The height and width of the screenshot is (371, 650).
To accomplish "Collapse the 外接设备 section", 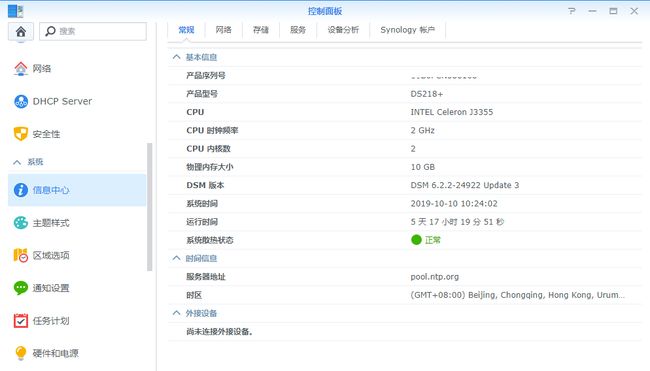I will point(177,313).
